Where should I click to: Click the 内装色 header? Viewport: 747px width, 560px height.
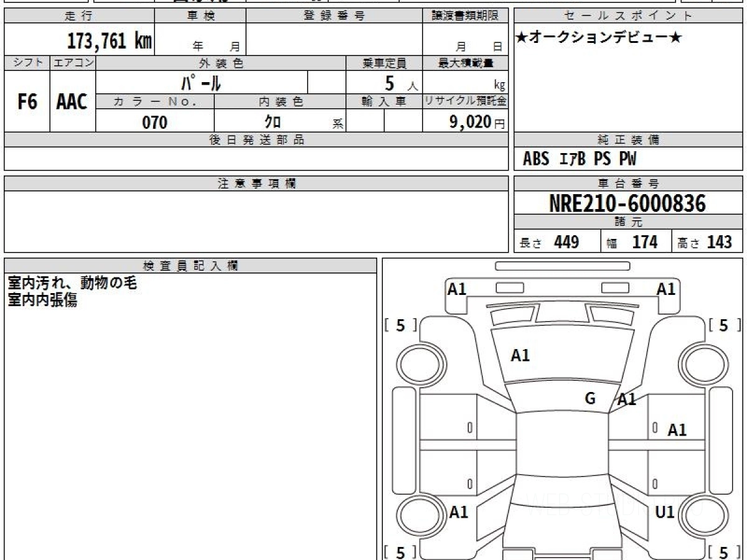pos(280,101)
